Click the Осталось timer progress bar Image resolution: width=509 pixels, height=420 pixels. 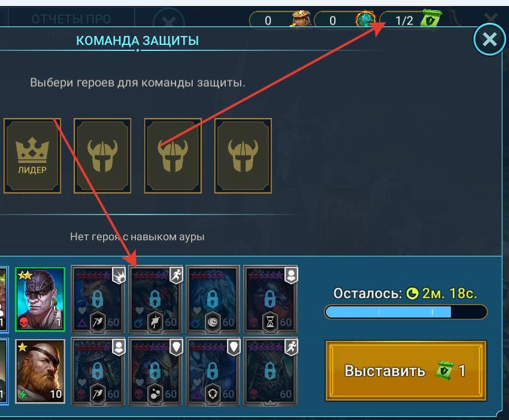point(406,312)
